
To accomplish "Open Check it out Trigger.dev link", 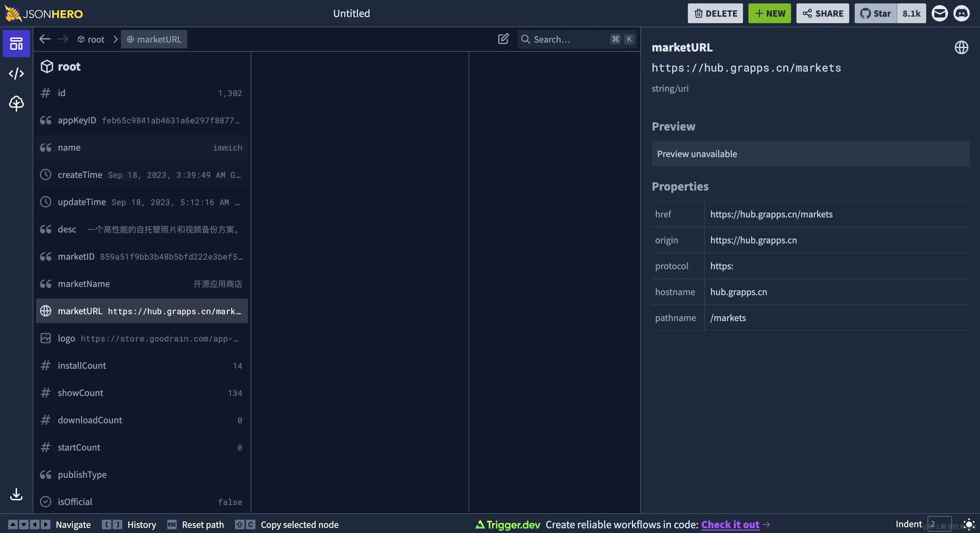I will tap(730, 524).
